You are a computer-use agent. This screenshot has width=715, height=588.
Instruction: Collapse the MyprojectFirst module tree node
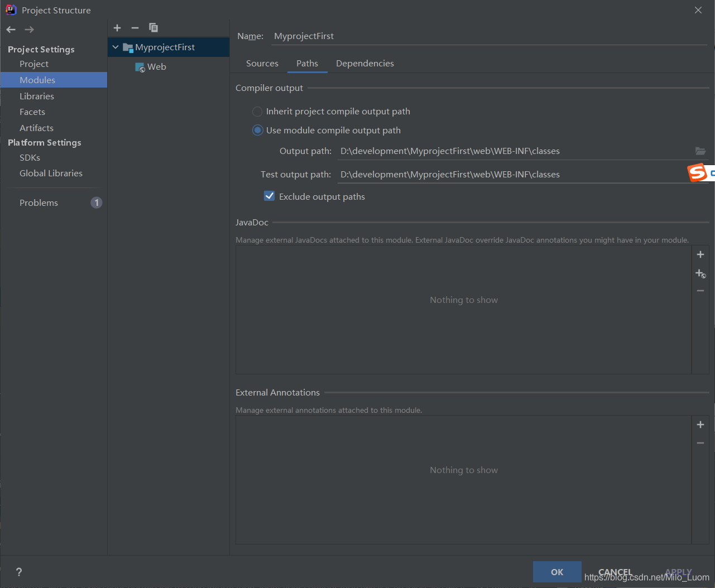tap(116, 47)
